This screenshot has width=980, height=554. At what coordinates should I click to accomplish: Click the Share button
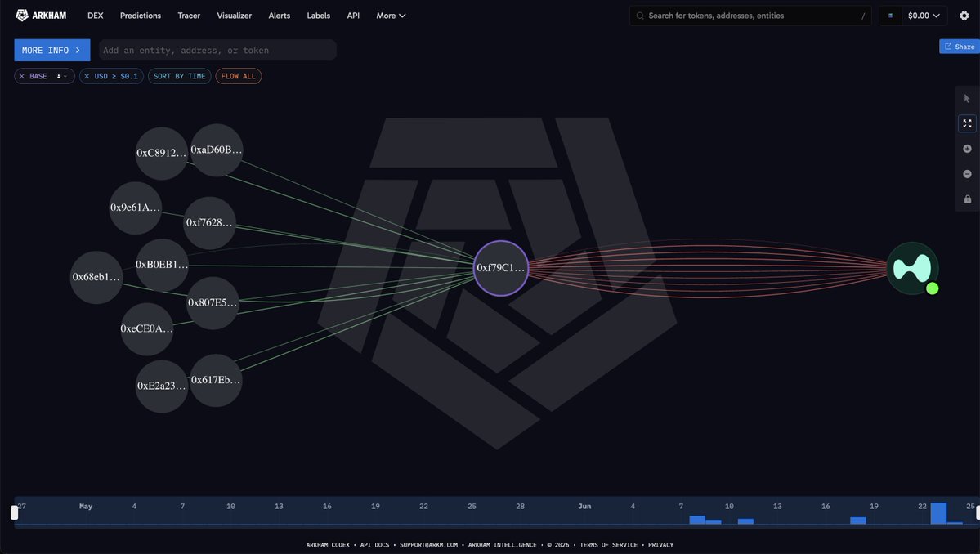pos(960,47)
